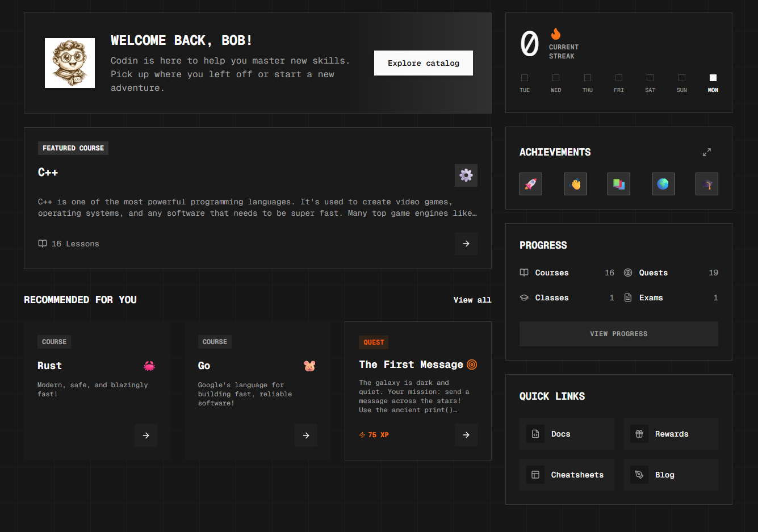Toggle the FRI streak day square
Image resolution: width=758 pixels, height=532 pixels.
pos(618,78)
